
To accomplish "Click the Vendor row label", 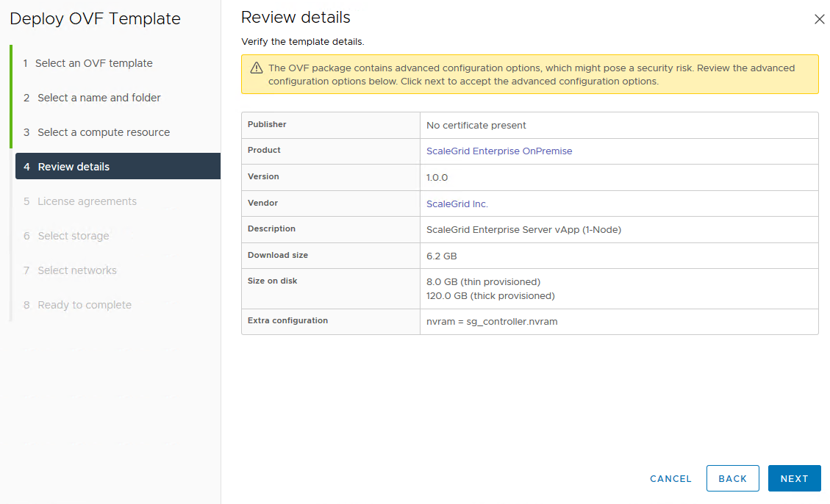I will point(262,203).
